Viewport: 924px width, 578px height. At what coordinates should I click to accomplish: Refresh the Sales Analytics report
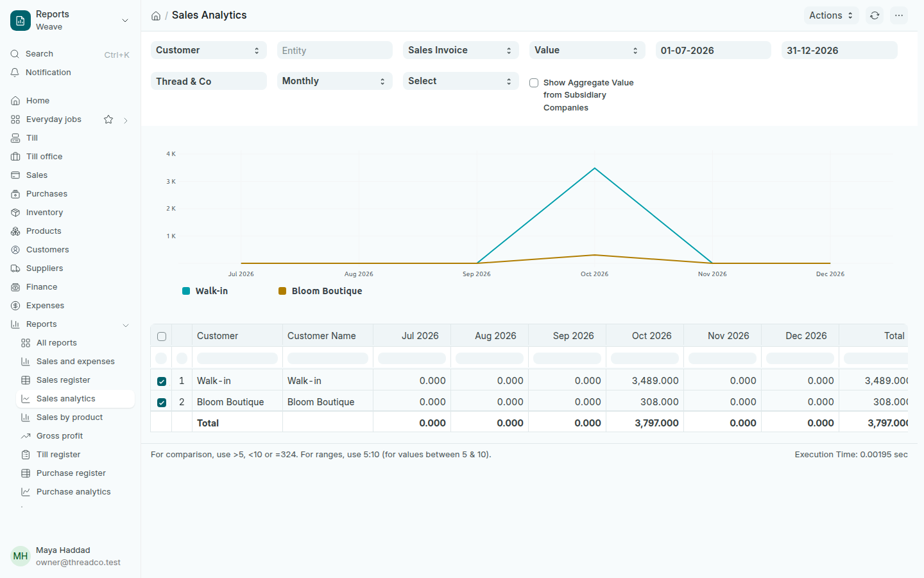tap(875, 15)
